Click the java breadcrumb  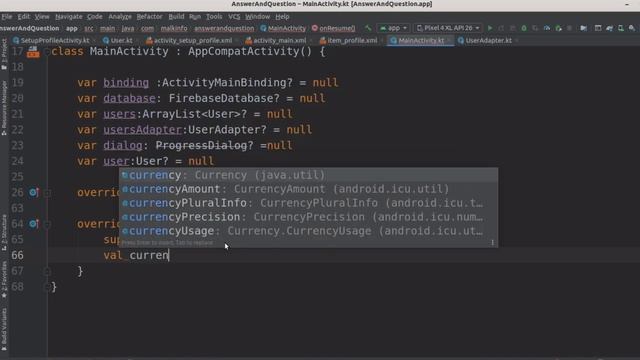coord(128,28)
